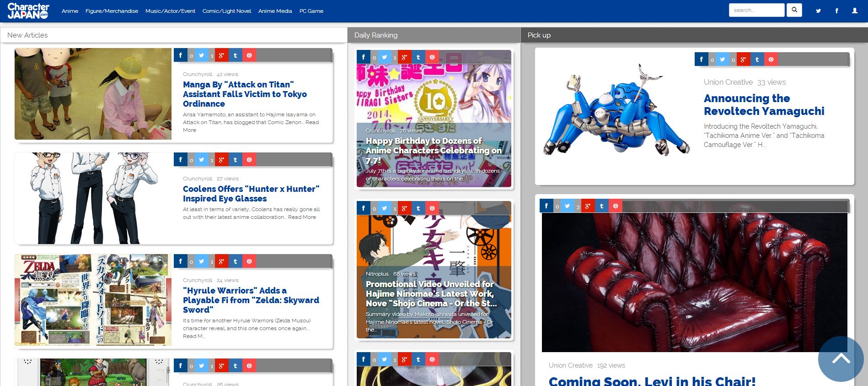This screenshot has height=386, width=868.
Task: Pin the Coolens eye glasses article on Pinterest
Action: (249, 160)
